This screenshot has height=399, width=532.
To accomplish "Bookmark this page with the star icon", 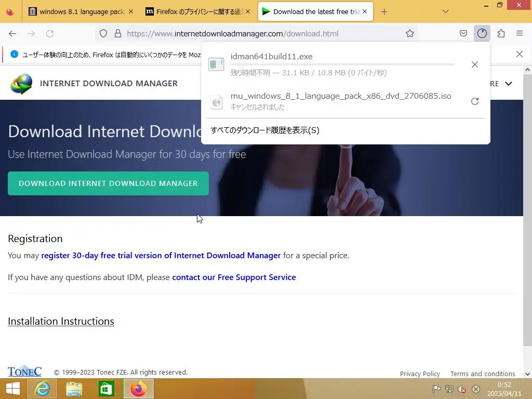I will (x=410, y=33).
